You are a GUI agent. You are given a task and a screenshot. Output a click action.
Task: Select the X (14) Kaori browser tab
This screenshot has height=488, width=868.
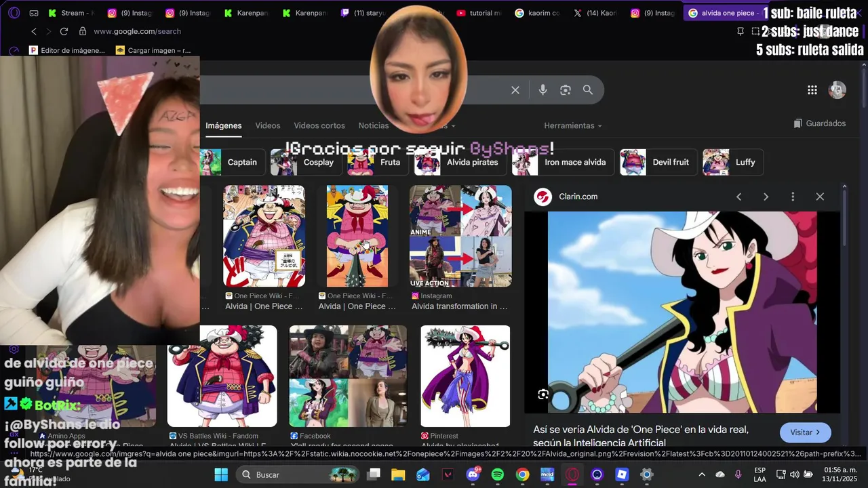[x=595, y=13]
